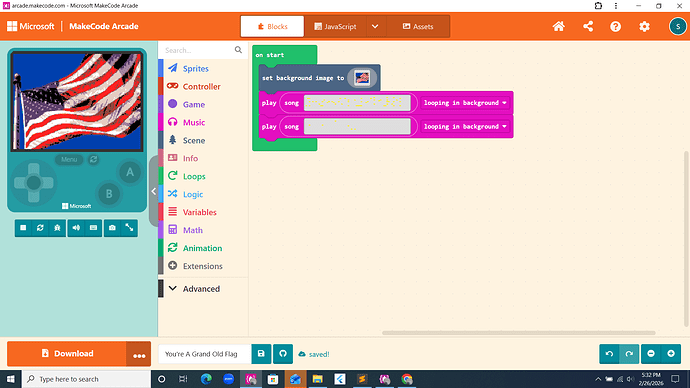Collapse the simulator panel
Viewport: 690px width, 388px height.
154,191
